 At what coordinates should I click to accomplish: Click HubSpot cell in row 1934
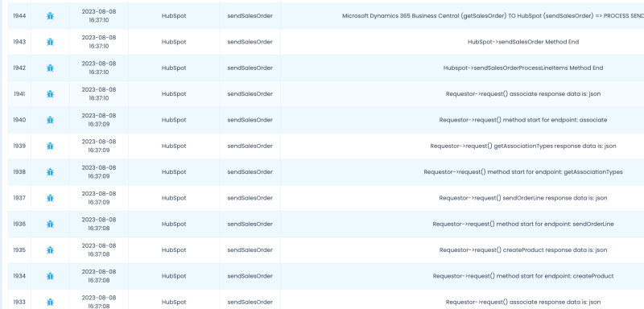174,276
